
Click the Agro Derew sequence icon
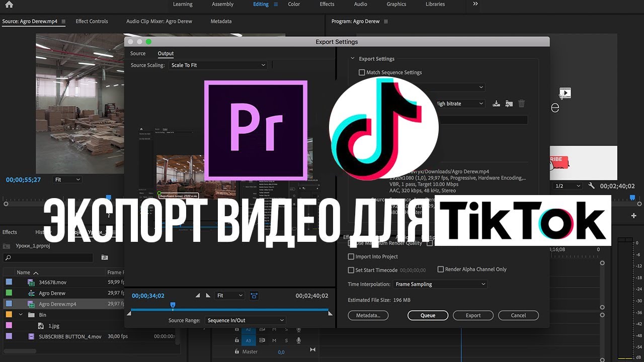tap(31, 293)
